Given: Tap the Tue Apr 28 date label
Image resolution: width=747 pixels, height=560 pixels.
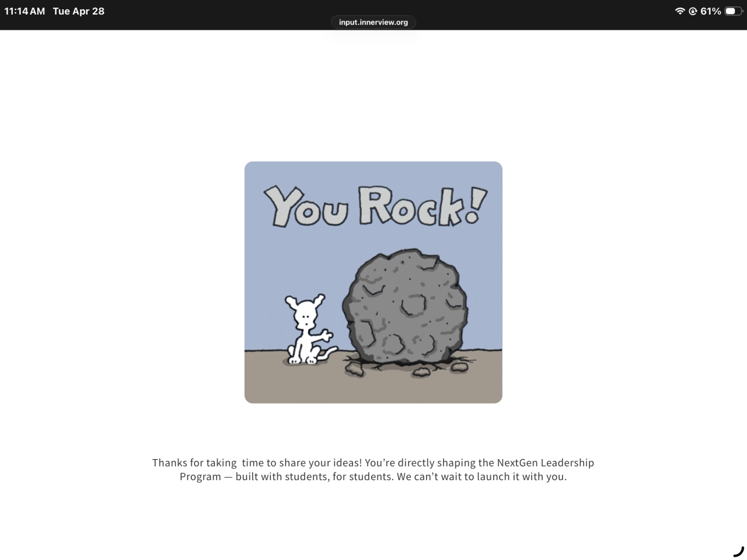Looking at the screenshot, I should click(x=79, y=11).
